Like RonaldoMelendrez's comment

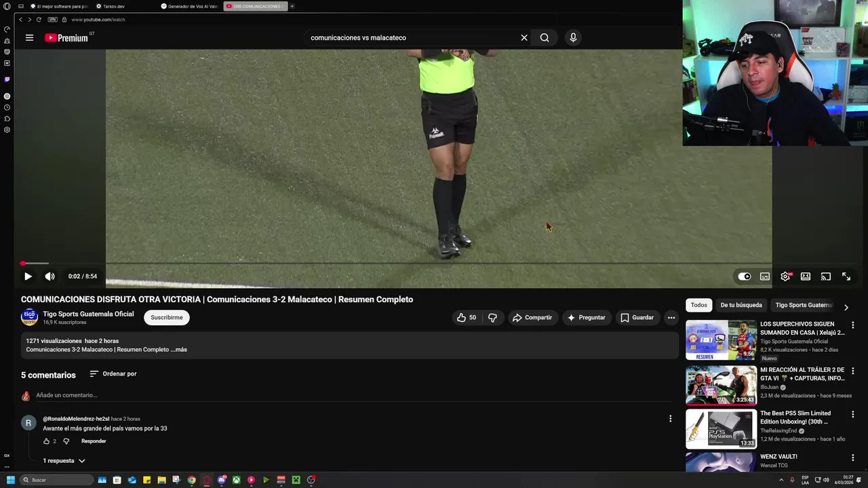tap(47, 441)
